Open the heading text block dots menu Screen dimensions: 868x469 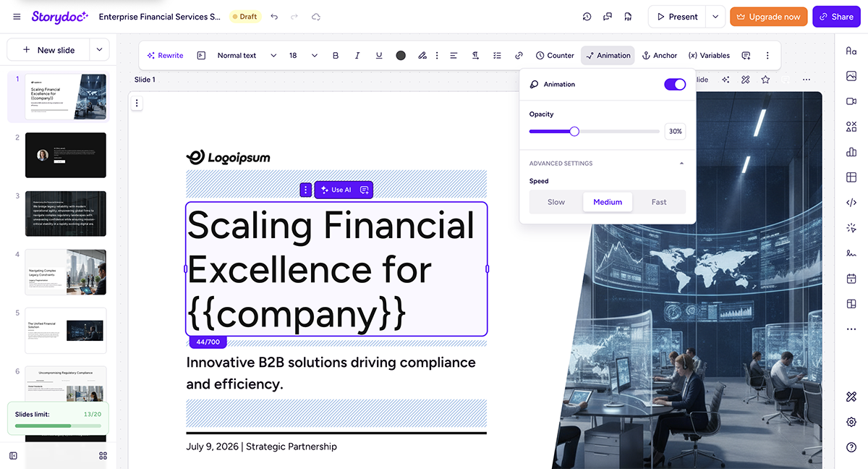[x=306, y=190]
